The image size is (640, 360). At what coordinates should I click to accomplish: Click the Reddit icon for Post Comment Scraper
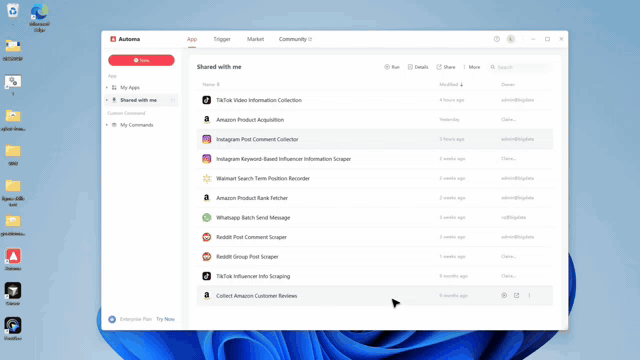click(x=207, y=237)
